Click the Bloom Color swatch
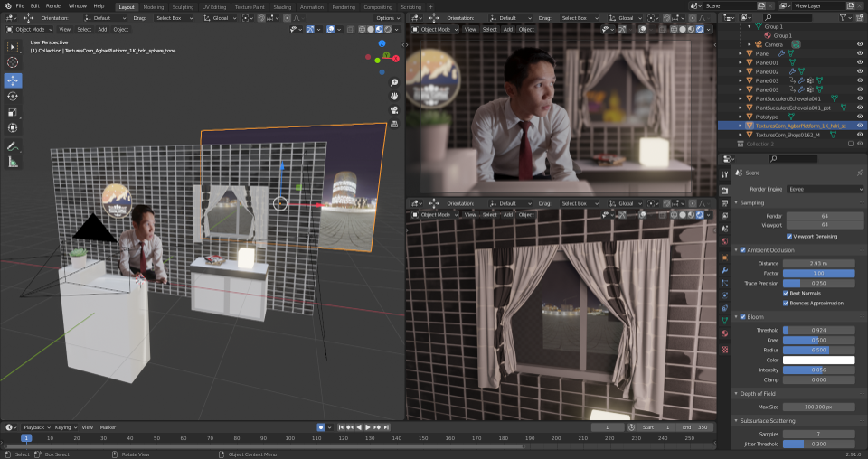This screenshot has height=459, width=868. [x=819, y=360]
